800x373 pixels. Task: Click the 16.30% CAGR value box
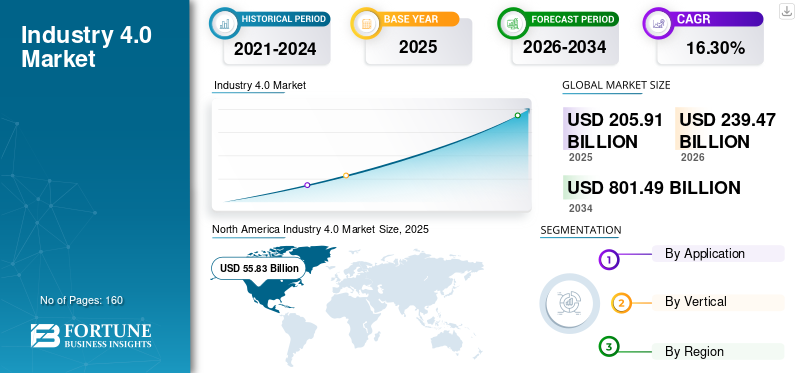click(x=710, y=48)
